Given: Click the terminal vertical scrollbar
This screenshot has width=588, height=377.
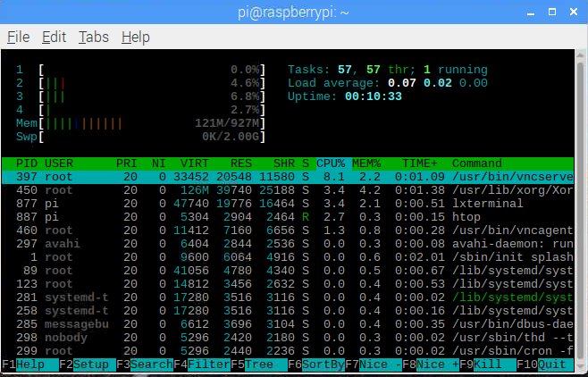Looking at the screenshot, I should (x=581, y=210).
